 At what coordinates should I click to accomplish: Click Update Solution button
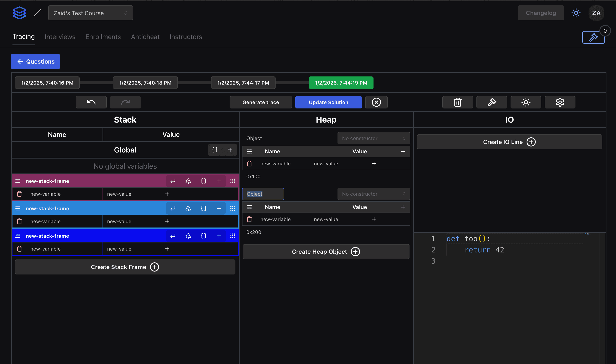[x=328, y=102]
